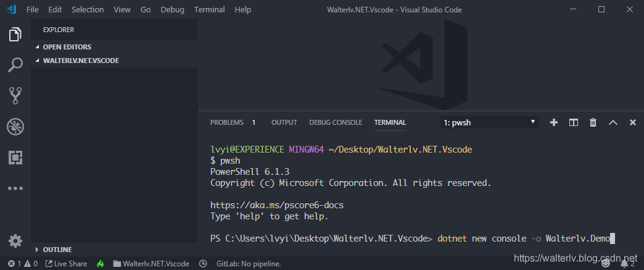The height and width of the screenshot is (270, 644).
Task: Switch to the OUTPUT tab
Action: 284,122
